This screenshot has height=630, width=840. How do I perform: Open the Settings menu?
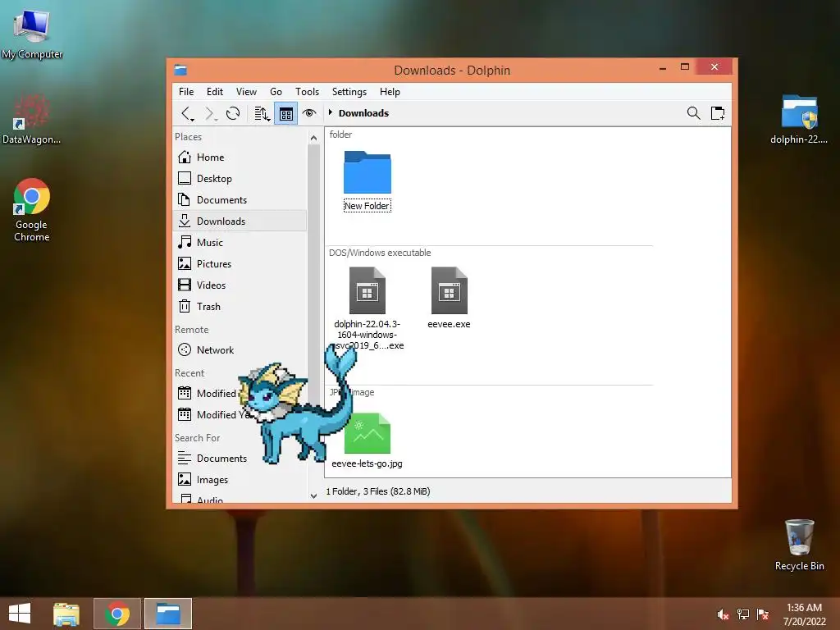pos(349,92)
